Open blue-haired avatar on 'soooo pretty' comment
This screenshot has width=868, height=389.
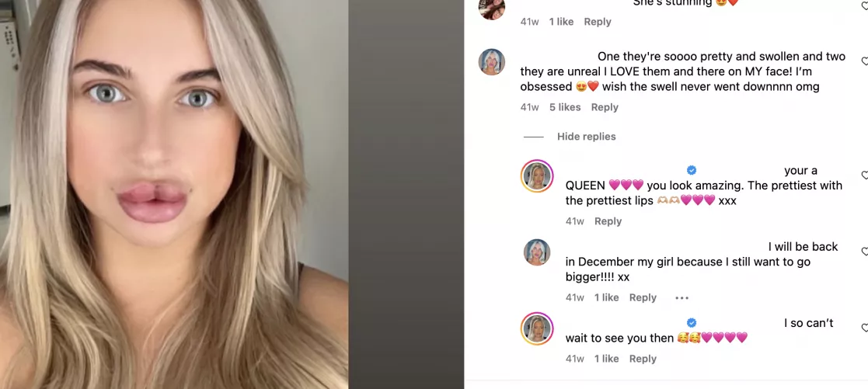pos(492,62)
